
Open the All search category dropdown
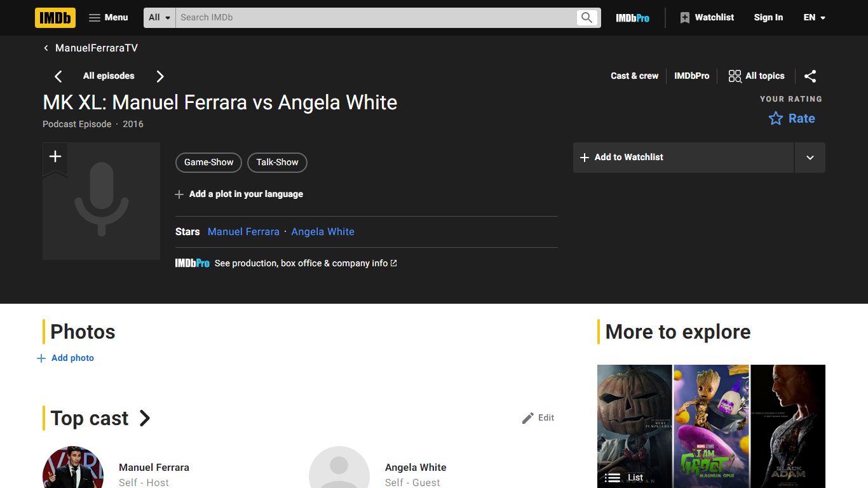[160, 18]
